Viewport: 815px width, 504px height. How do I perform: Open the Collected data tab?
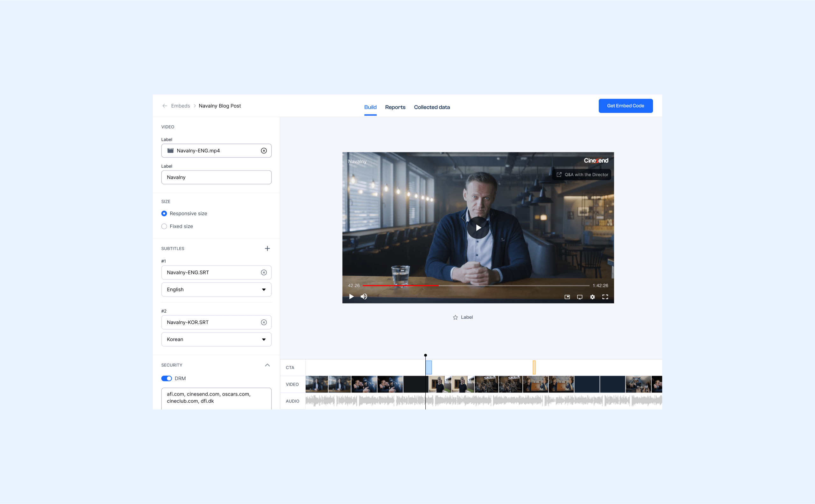[x=432, y=107]
